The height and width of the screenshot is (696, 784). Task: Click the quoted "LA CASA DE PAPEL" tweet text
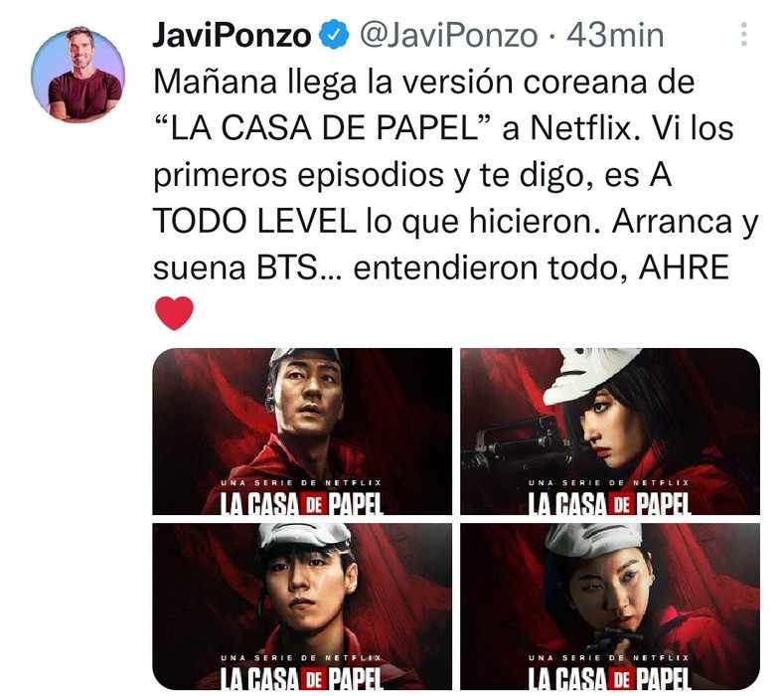(323, 127)
